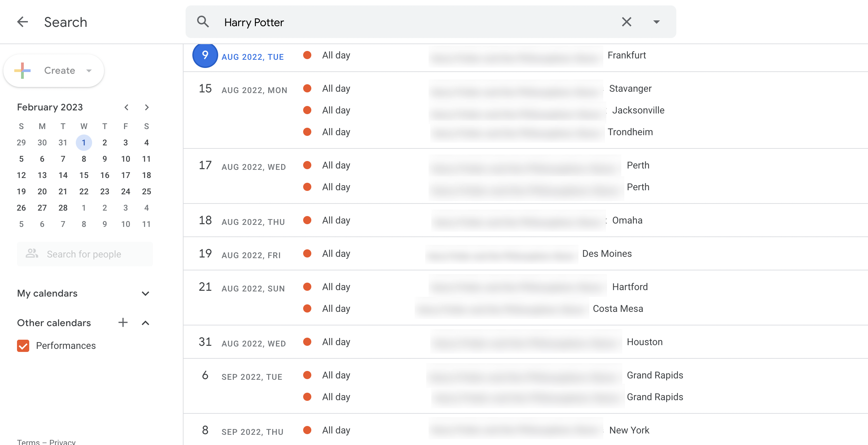868x445 pixels.
Task: Go to previous month in mini calendar
Action: tap(126, 107)
